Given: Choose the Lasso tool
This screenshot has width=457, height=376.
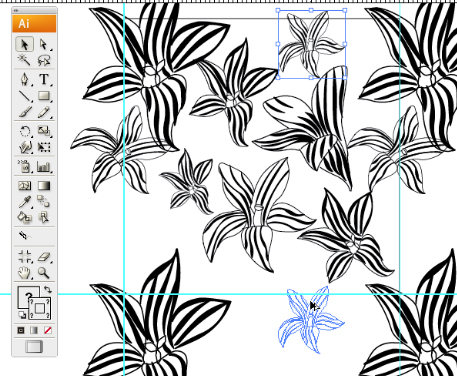Looking at the screenshot, I should (44, 60).
